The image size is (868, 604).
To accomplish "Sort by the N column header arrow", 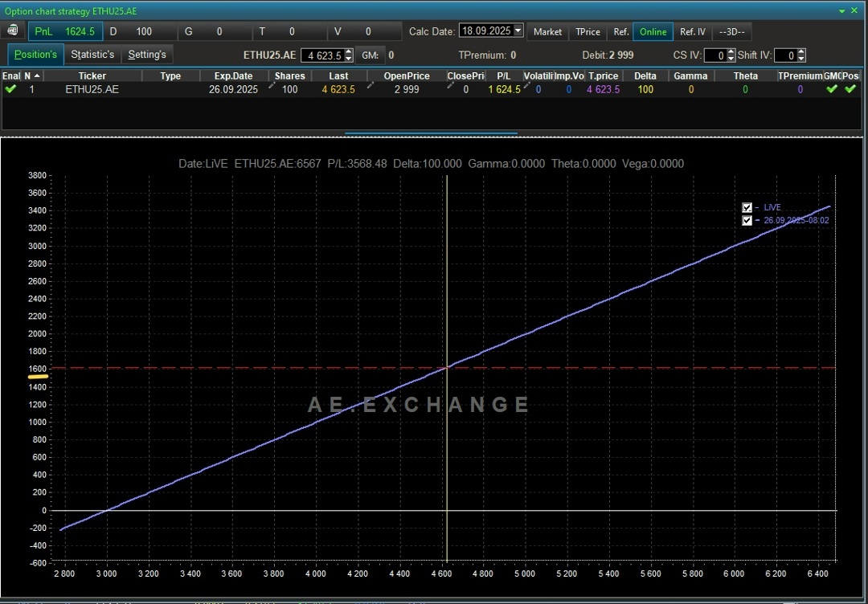I will point(37,75).
